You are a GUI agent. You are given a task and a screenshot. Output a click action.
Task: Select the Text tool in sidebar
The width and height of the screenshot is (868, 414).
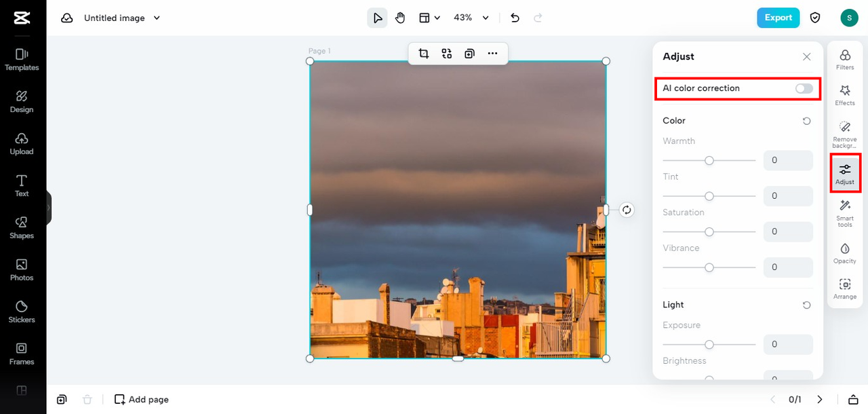tap(22, 186)
